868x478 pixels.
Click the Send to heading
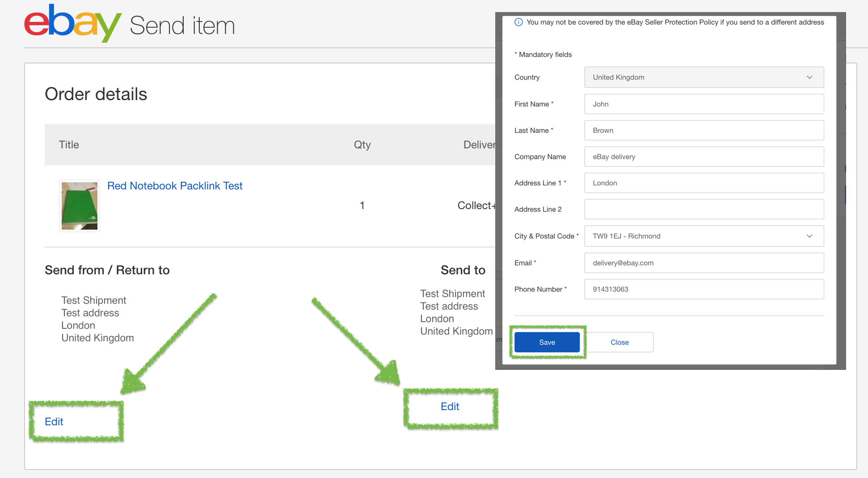coord(463,270)
